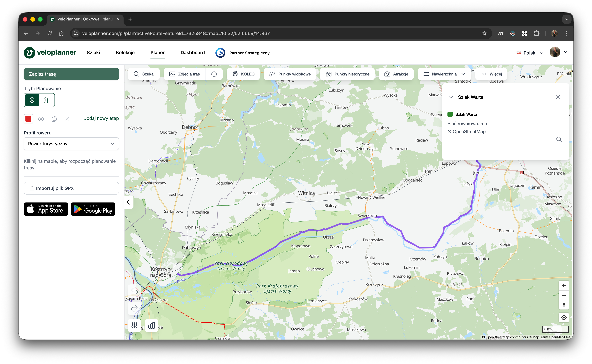Image resolution: width=592 pixels, height=364 pixels.
Task: Click the locate me target button
Action: (x=564, y=318)
